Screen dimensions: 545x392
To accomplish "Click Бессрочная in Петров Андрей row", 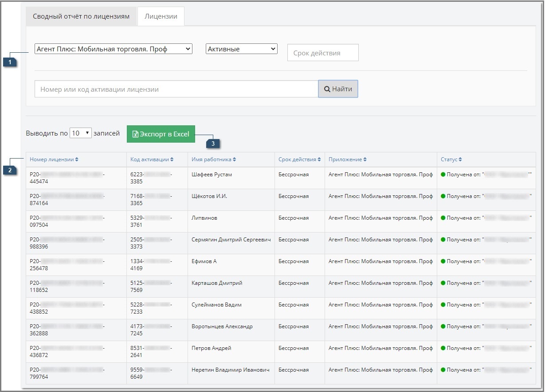I will [294, 348].
